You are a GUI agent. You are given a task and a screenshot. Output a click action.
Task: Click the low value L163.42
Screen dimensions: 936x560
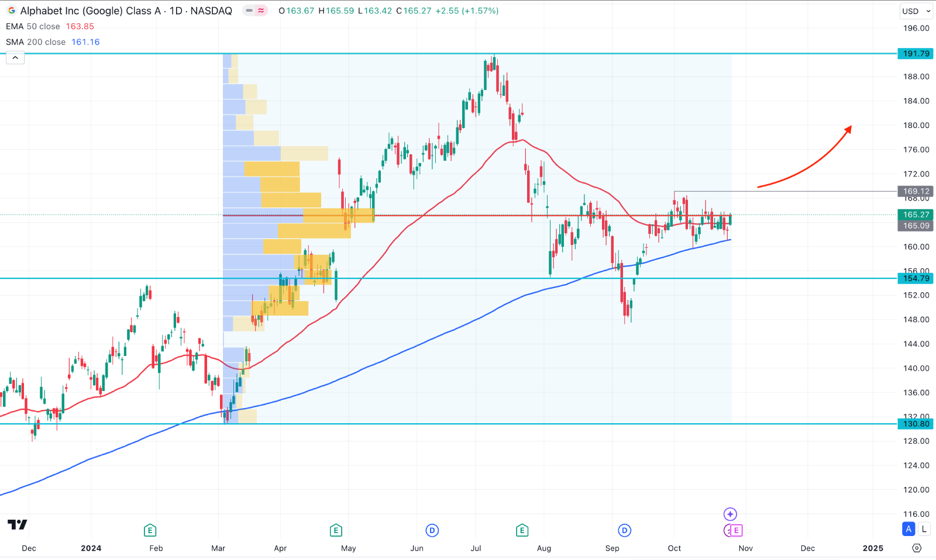[375, 11]
